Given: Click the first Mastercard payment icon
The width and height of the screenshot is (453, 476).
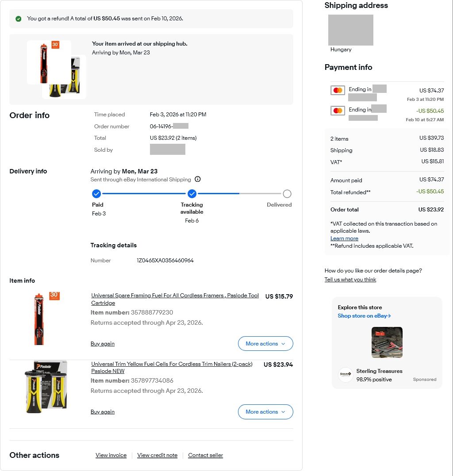Looking at the screenshot, I should 338,90.
